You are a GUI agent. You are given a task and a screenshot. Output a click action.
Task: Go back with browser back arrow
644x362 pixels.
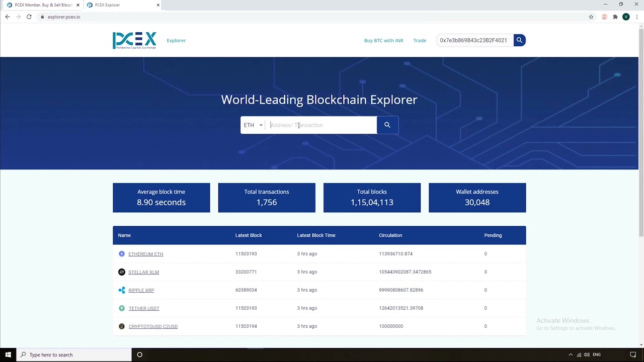click(8, 17)
